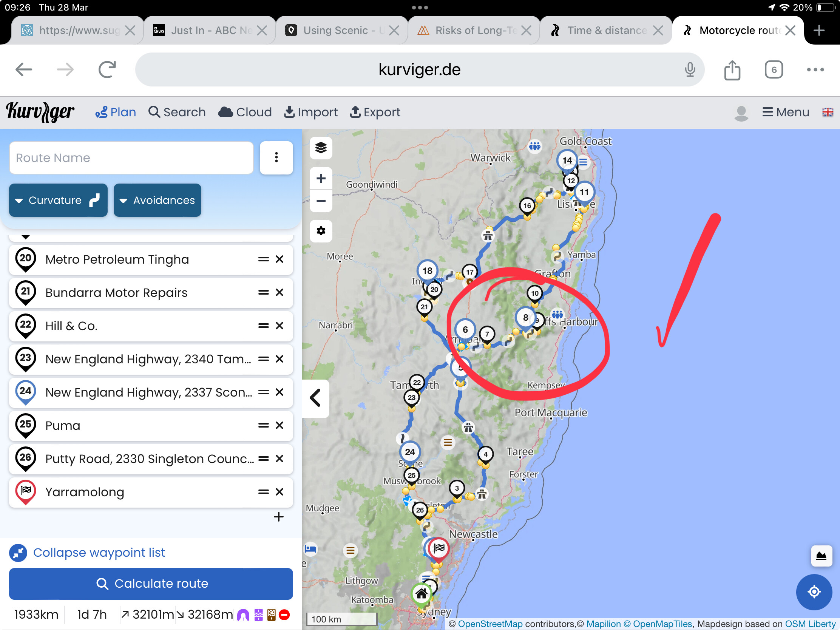Open the user account icon

(x=741, y=113)
